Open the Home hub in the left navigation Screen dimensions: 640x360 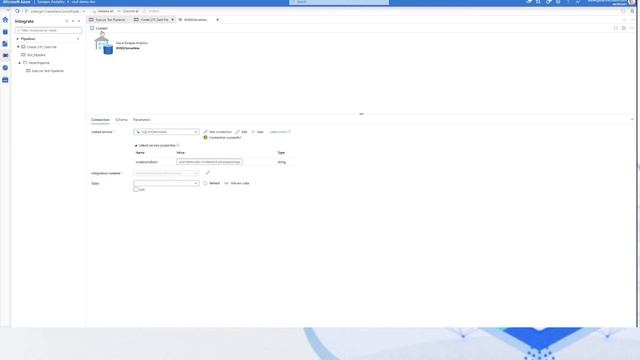click(x=5, y=20)
